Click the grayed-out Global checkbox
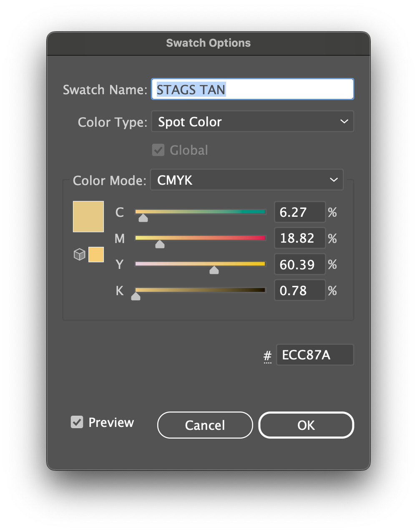The image size is (417, 532). click(x=158, y=150)
